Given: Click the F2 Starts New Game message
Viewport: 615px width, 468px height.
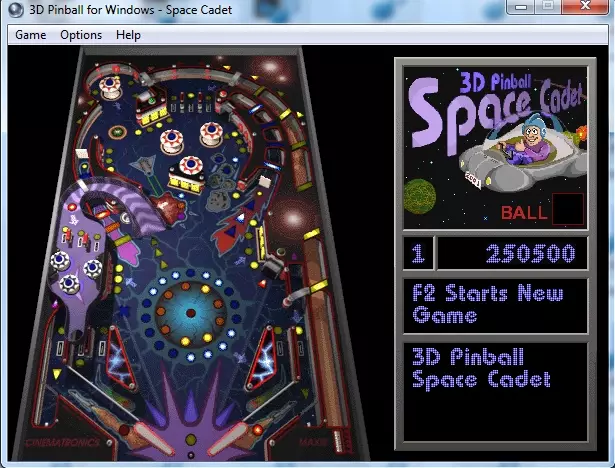Looking at the screenshot, I should click(x=488, y=304).
